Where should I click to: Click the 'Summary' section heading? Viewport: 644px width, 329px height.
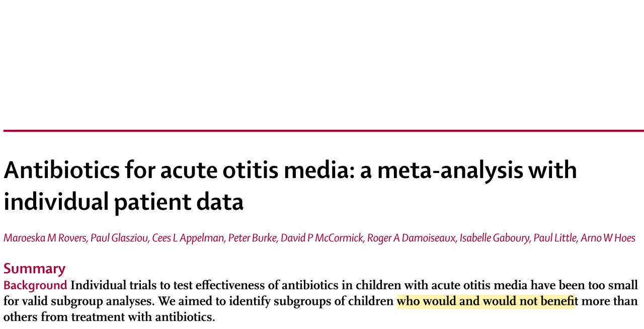click(34, 269)
